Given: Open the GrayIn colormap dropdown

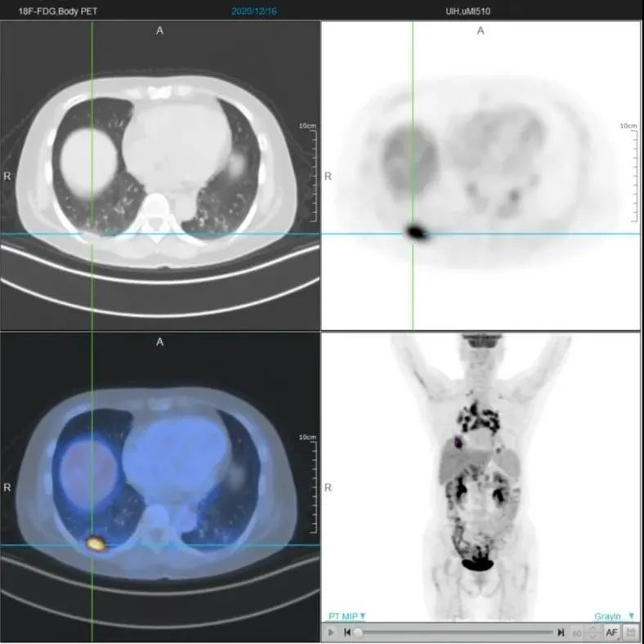Looking at the screenshot, I should click(614, 616).
